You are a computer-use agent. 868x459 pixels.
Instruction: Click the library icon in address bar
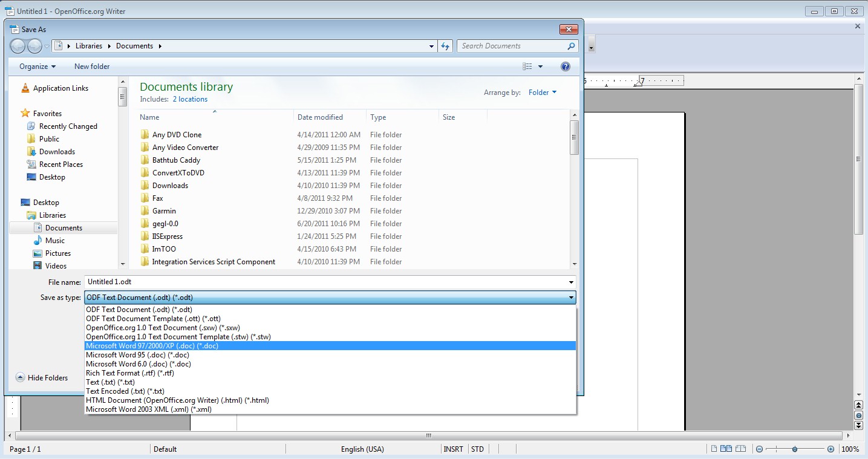tap(58, 46)
